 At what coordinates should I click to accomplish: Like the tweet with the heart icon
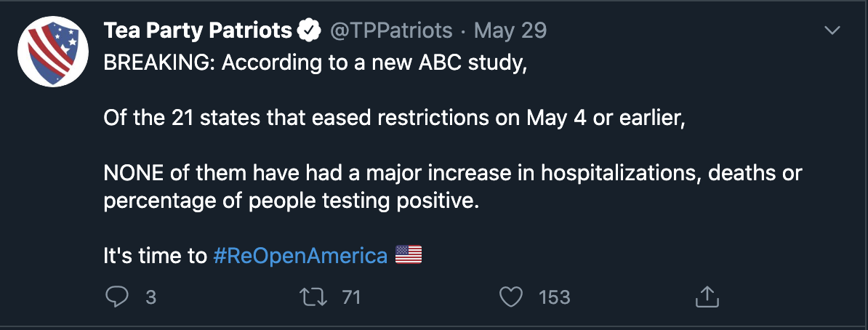(511, 297)
